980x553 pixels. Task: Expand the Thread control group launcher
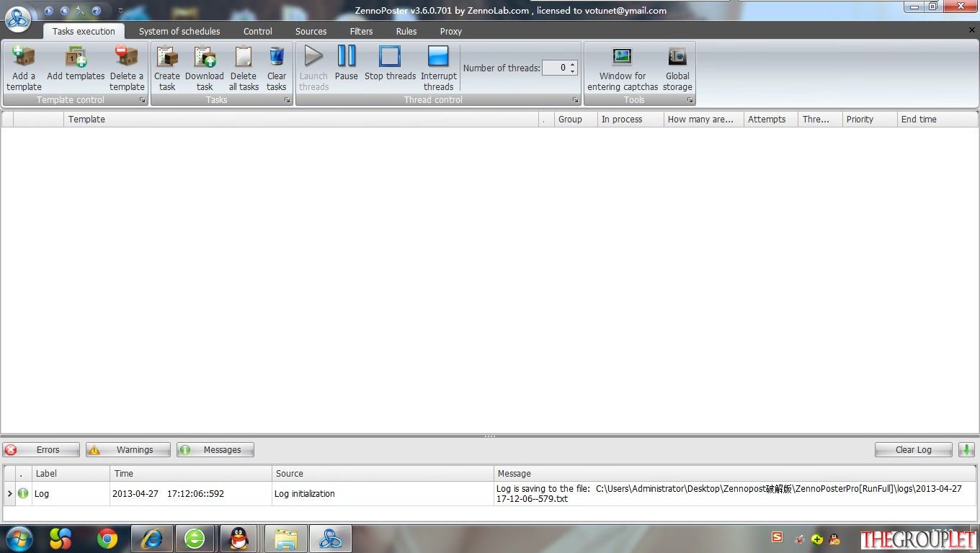click(x=575, y=100)
